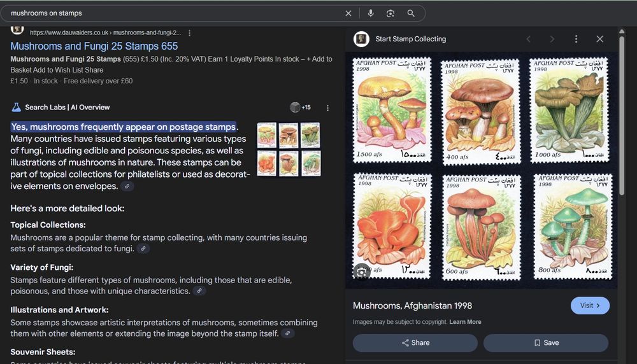Go to next image with right chevron
This screenshot has width=637, height=364.
(x=552, y=39)
